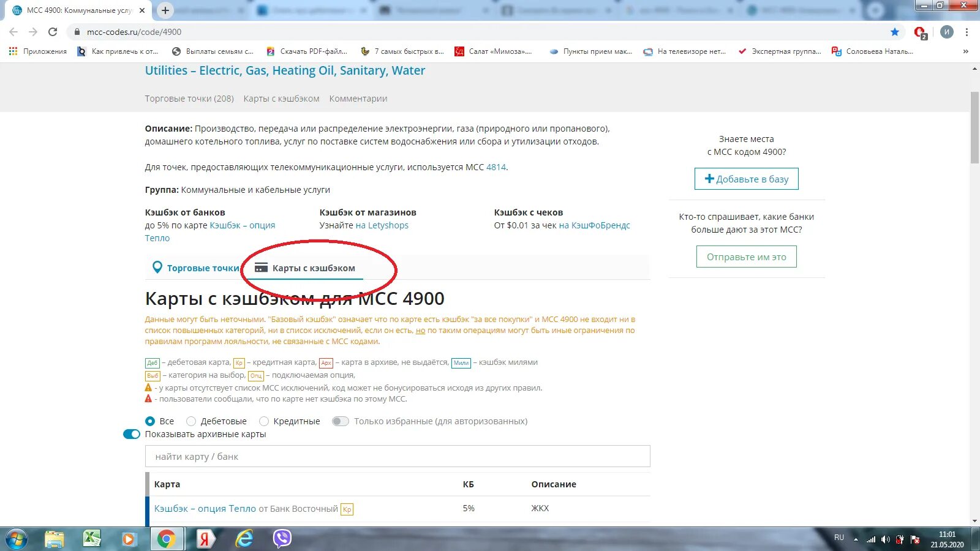The height and width of the screenshot is (551, 980).
Task: Open the red extension icon
Action: (920, 32)
